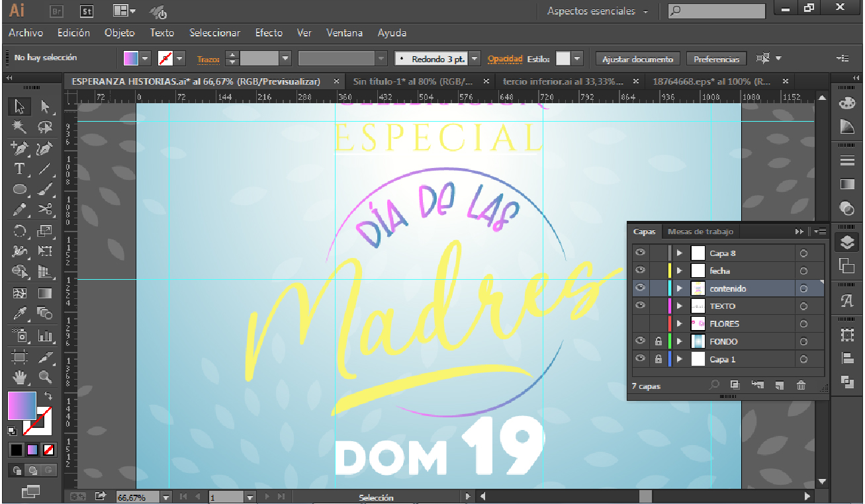Click control bar fill color swatch

(131, 59)
